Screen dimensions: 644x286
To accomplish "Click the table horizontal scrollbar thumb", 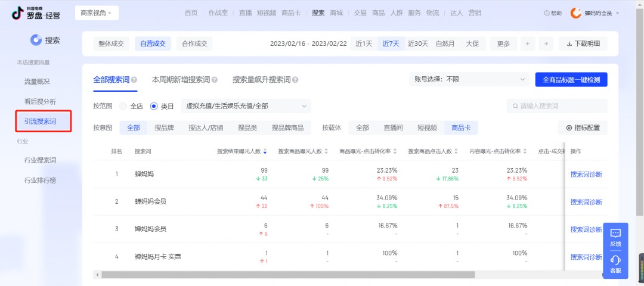I will pyautogui.click(x=288, y=275).
